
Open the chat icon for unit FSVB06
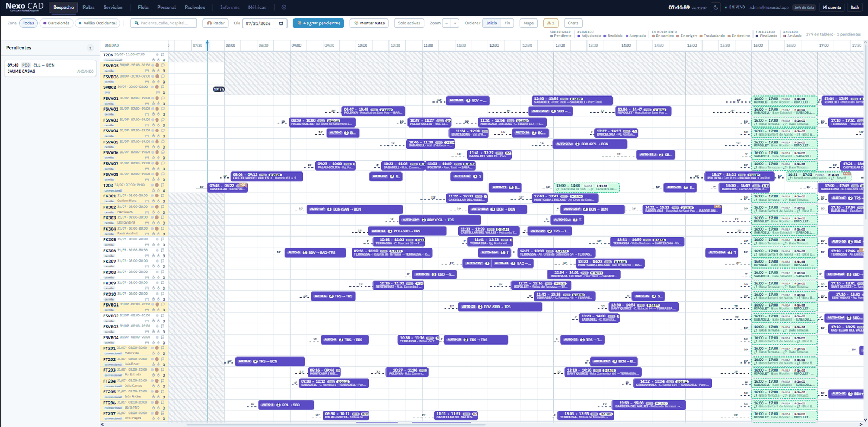(162, 77)
